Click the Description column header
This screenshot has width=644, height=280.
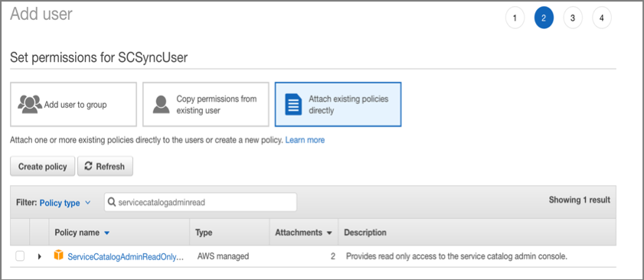(365, 233)
